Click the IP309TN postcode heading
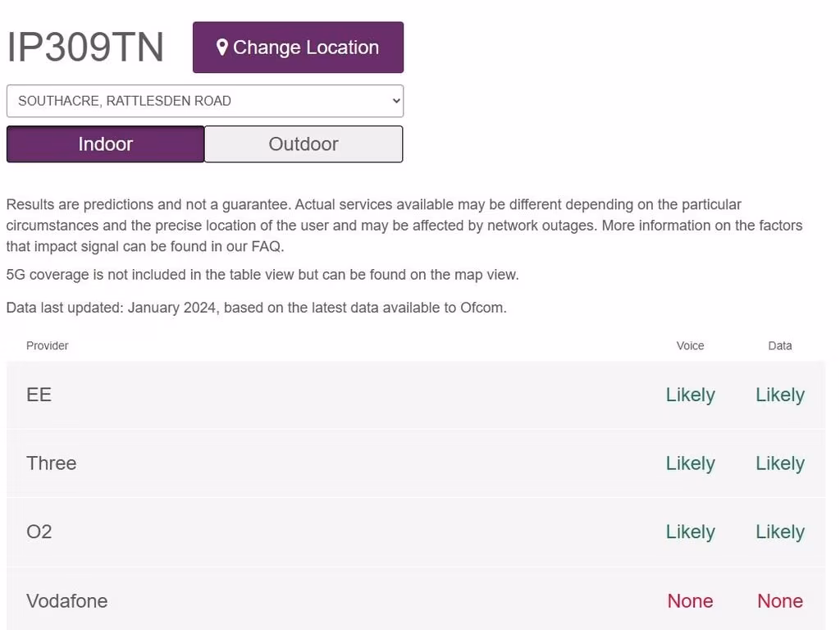 (x=85, y=47)
